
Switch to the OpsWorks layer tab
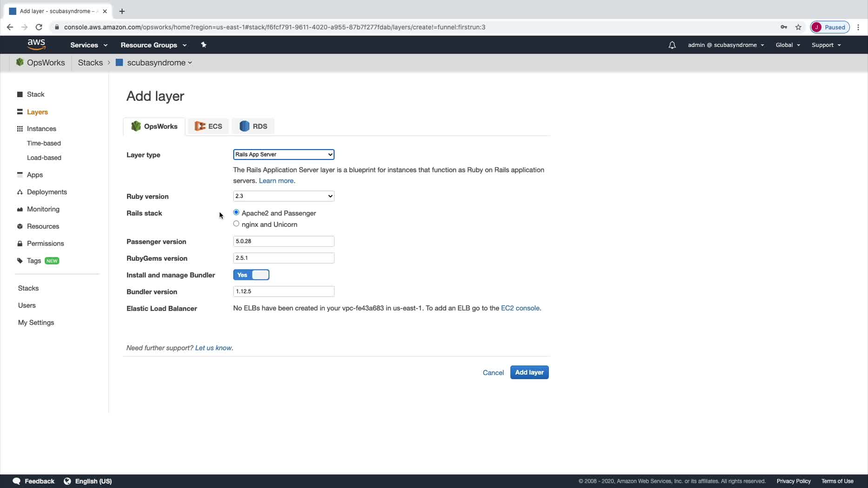point(154,126)
